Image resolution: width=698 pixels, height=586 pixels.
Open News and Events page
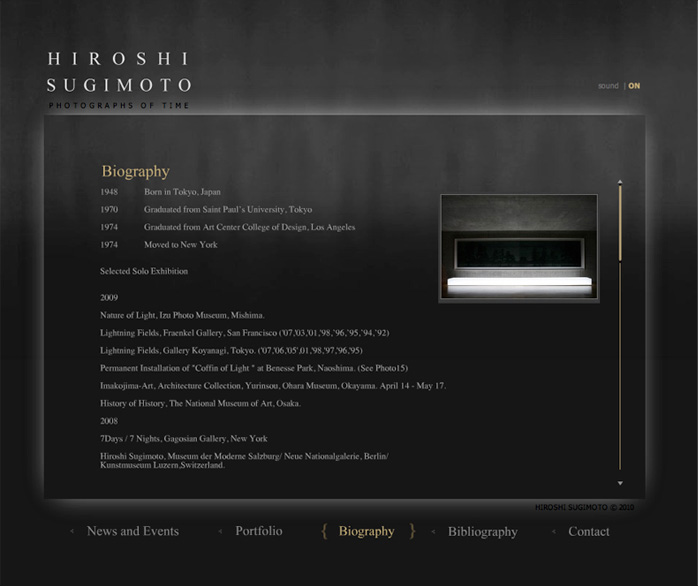[132, 532]
